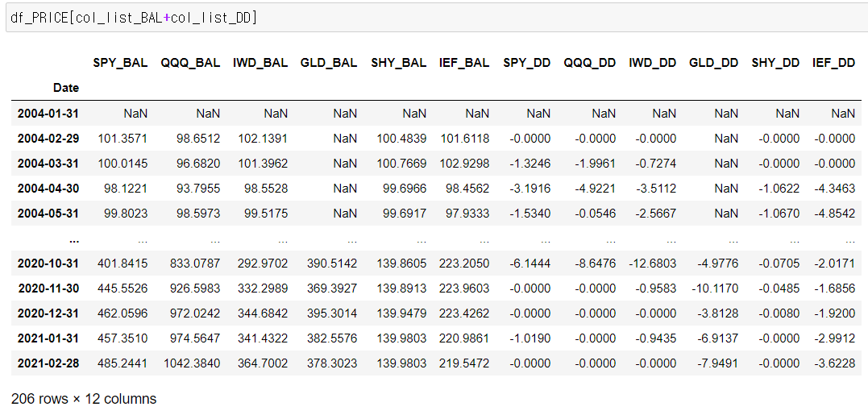Viewport: 868px width, 415px height.
Task: Click the 2004-02-29 row index
Action: click(x=48, y=139)
